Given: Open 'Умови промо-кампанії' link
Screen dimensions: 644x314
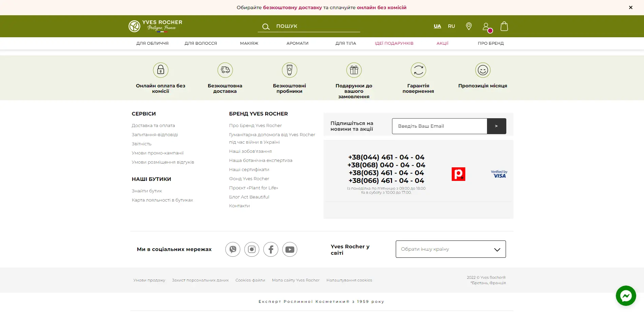Looking at the screenshot, I should pyautogui.click(x=158, y=153).
